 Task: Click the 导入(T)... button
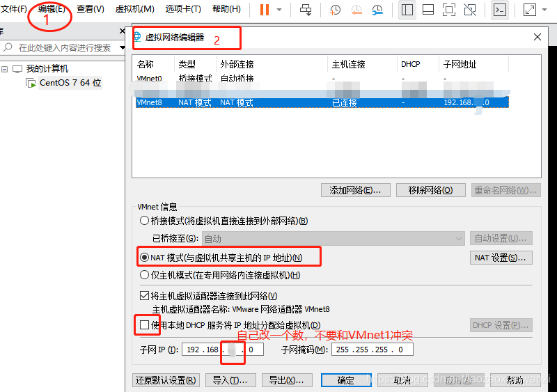tap(230, 380)
